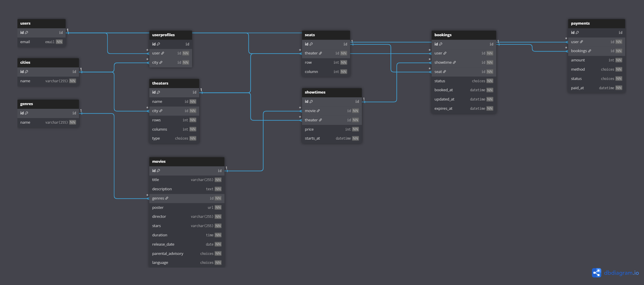Select the booked_at field in bookings table
The width and height of the screenshot is (644, 285).
coord(464,90)
